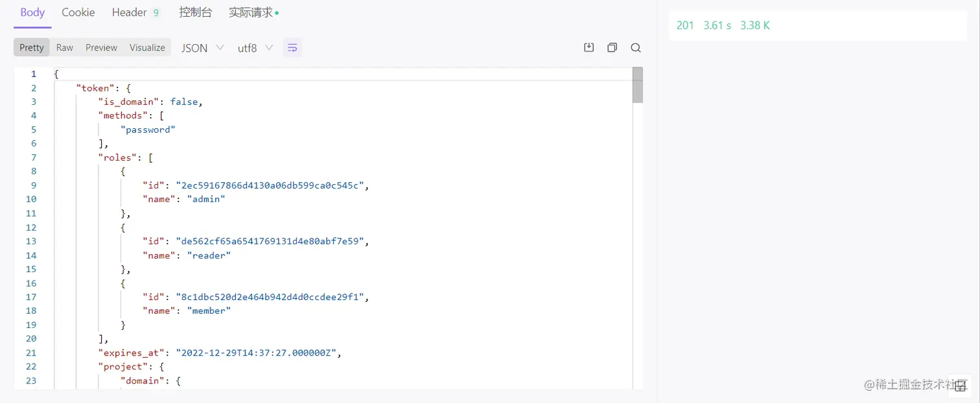Toggle word wrap in the response viewer
The height and width of the screenshot is (403, 980).
click(292, 47)
